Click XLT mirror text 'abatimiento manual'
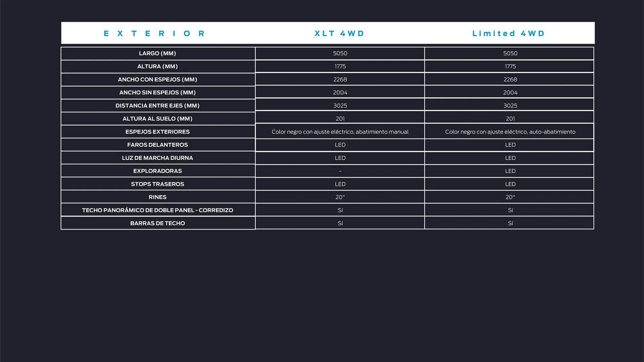The height and width of the screenshot is (362, 644). [x=382, y=132]
